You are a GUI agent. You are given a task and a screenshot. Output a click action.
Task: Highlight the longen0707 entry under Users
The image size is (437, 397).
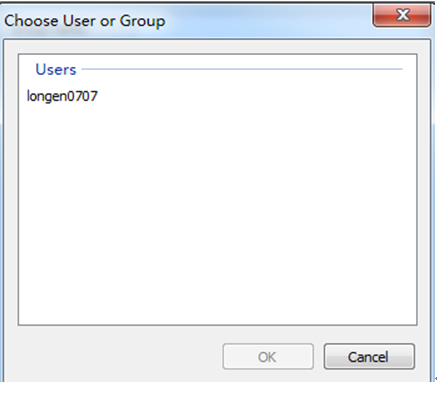coord(62,96)
